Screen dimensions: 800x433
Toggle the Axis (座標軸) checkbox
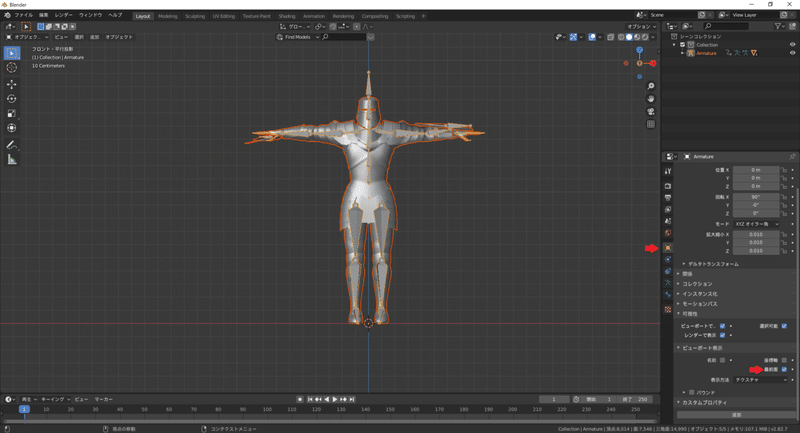pyautogui.click(x=784, y=360)
